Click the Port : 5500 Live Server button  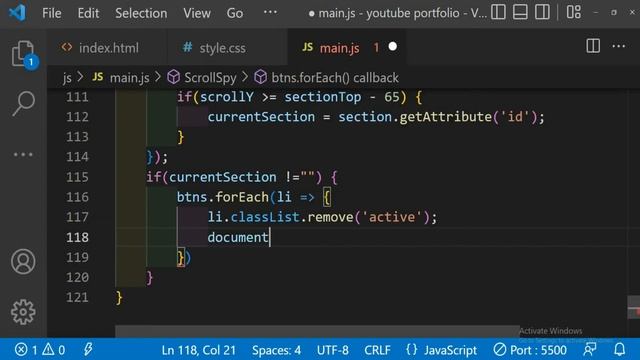coord(530,350)
